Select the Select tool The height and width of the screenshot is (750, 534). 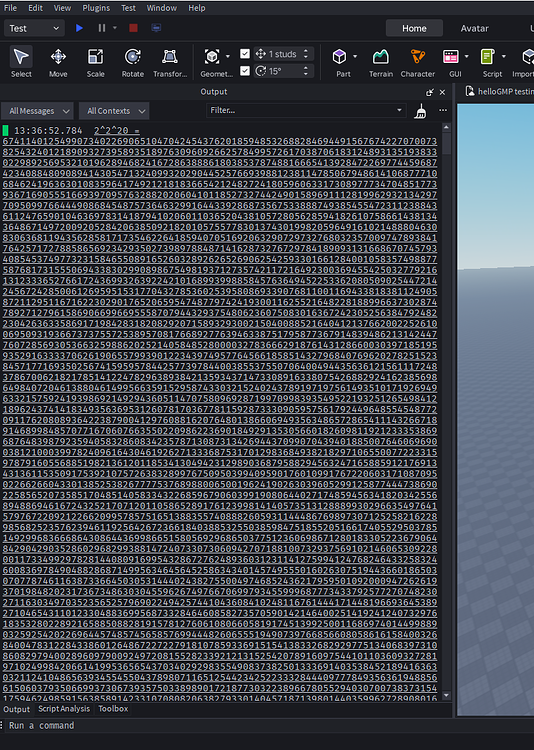pos(21,62)
